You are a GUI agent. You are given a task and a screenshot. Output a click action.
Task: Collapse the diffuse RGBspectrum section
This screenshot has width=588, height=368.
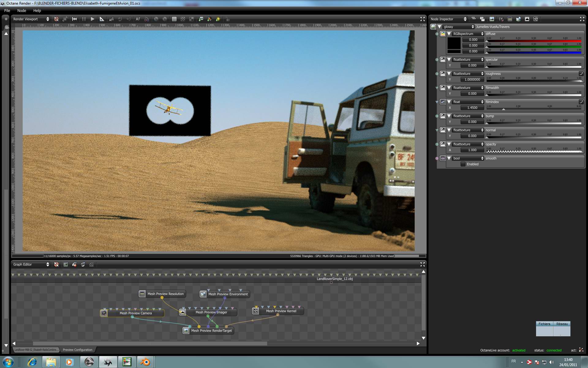(449, 34)
